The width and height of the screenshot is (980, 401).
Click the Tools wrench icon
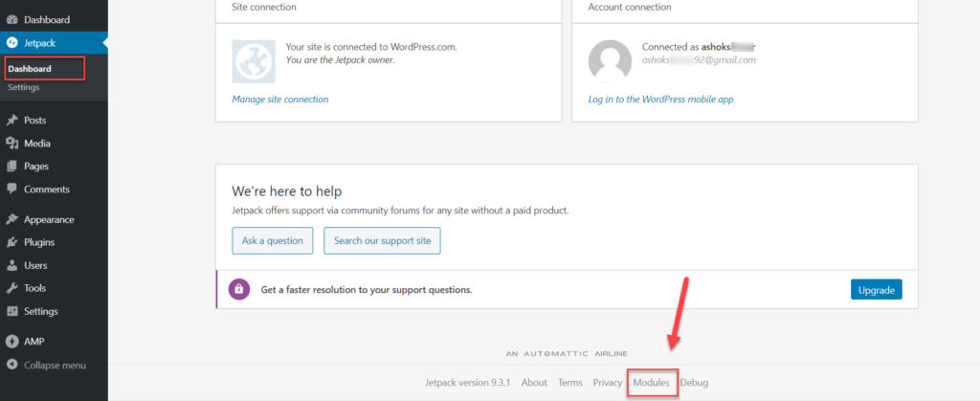[x=11, y=289]
